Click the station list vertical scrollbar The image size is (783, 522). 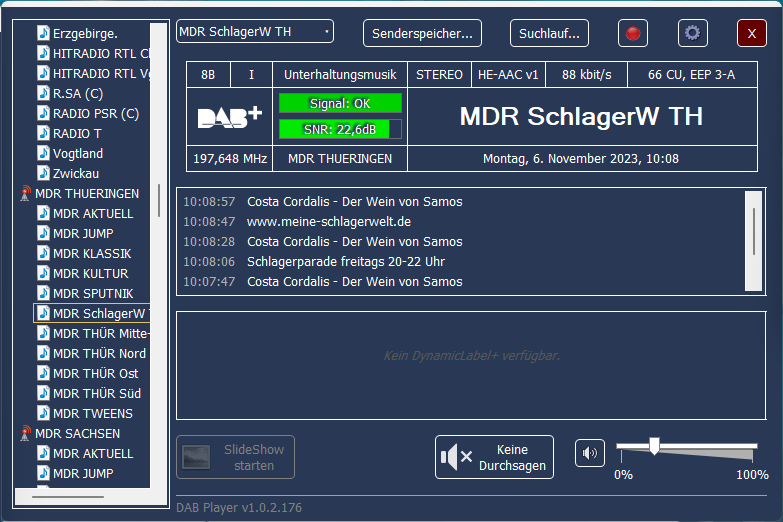click(158, 200)
